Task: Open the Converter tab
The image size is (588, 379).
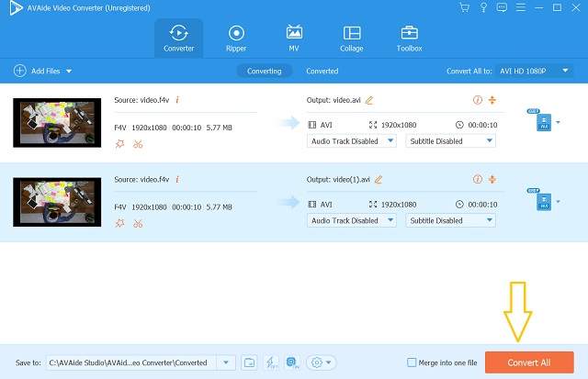Action: pos(178,39)
